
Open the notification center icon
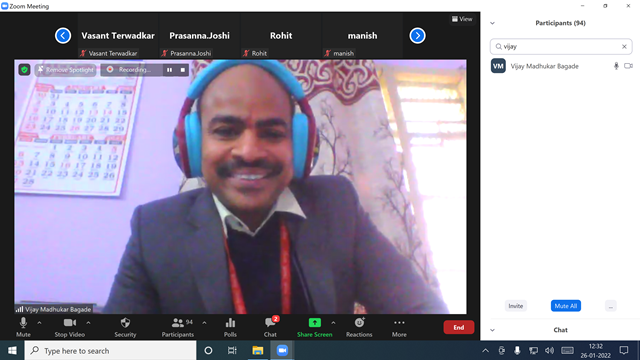click(x=624, y=351)
